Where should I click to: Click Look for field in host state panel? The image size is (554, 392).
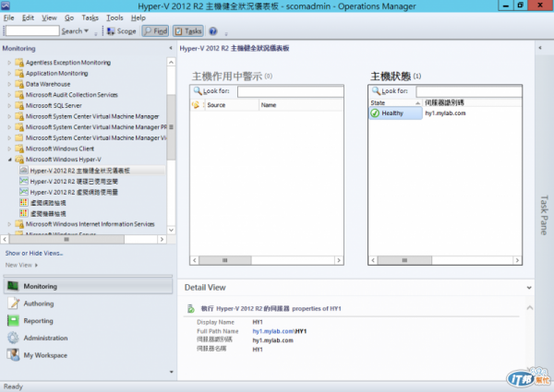(469, 91)
